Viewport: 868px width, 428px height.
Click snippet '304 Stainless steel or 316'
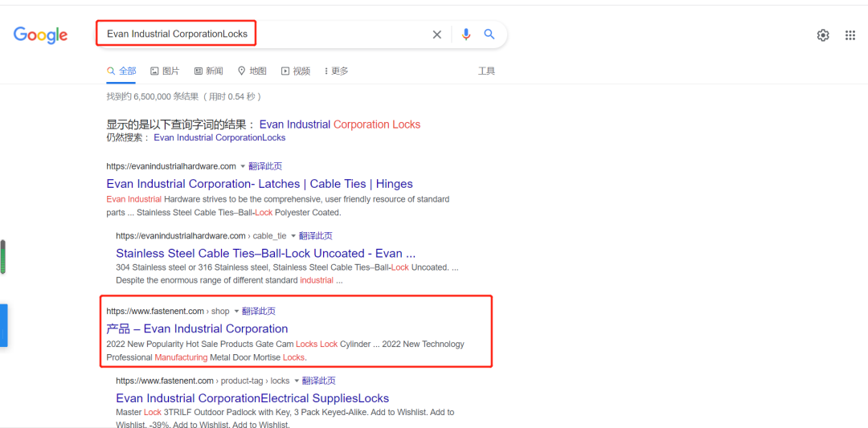click(287, 274)
